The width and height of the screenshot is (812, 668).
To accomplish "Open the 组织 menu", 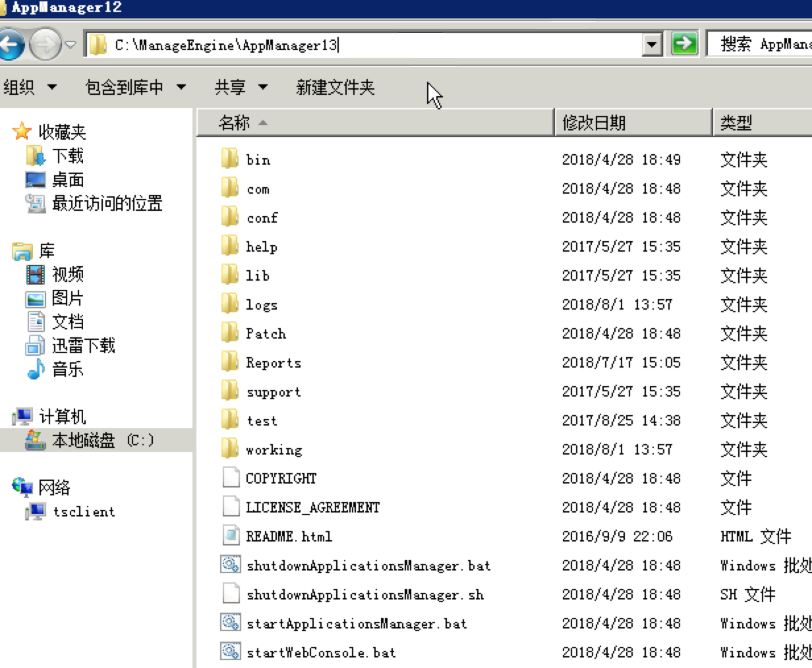I will tap(30, 87).
